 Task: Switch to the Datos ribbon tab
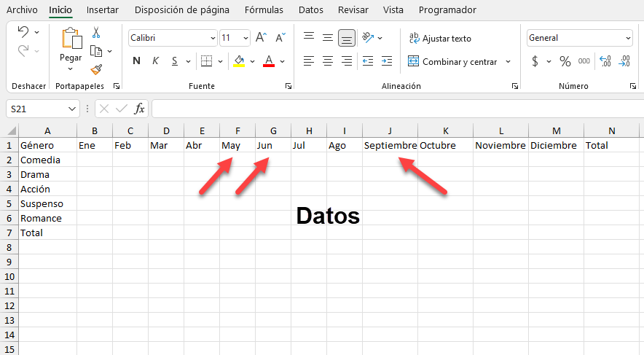click(x=311, y=10)
